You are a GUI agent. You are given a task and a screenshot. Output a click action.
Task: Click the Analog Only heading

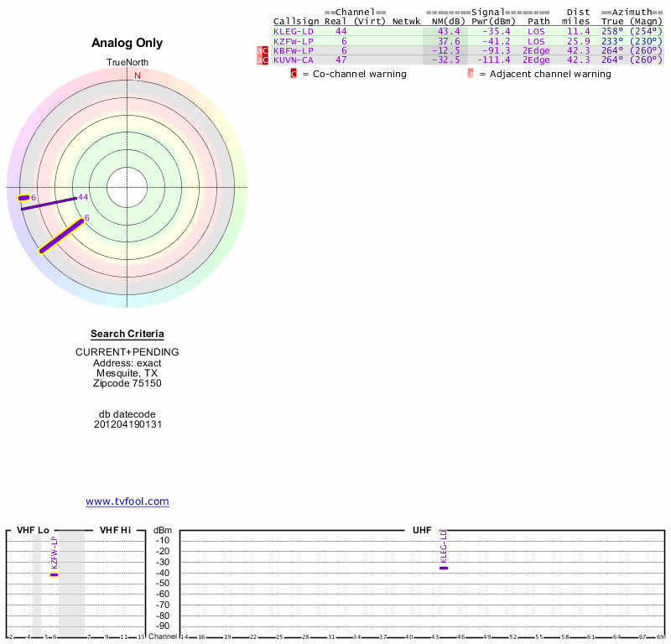127,43
